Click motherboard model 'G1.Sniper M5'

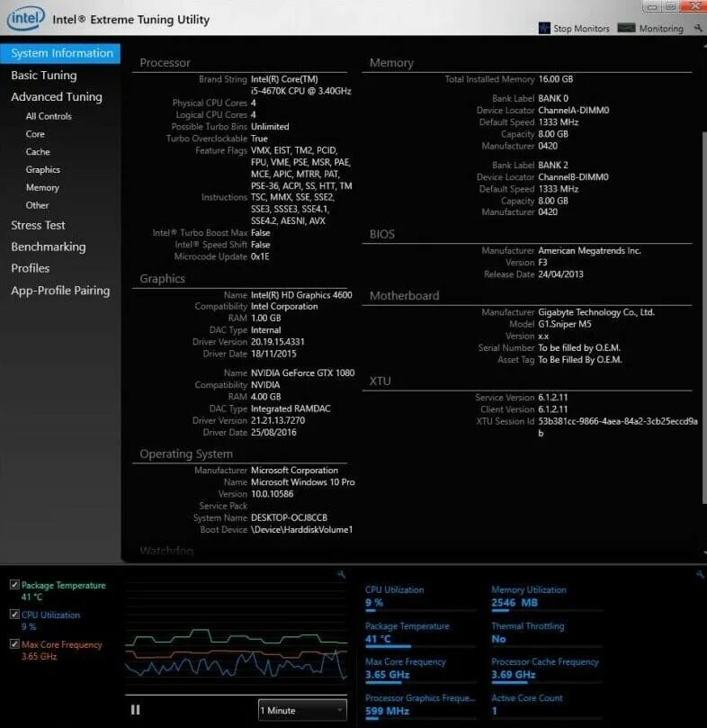click(x=565, y=324)
